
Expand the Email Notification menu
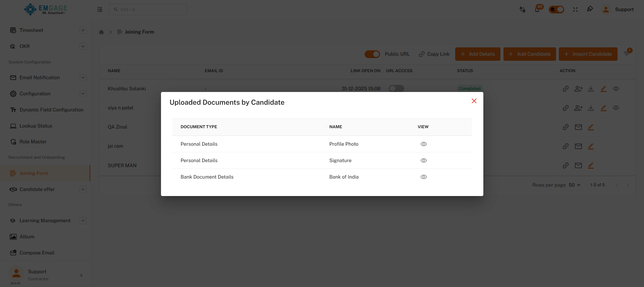tap(83, 78)
